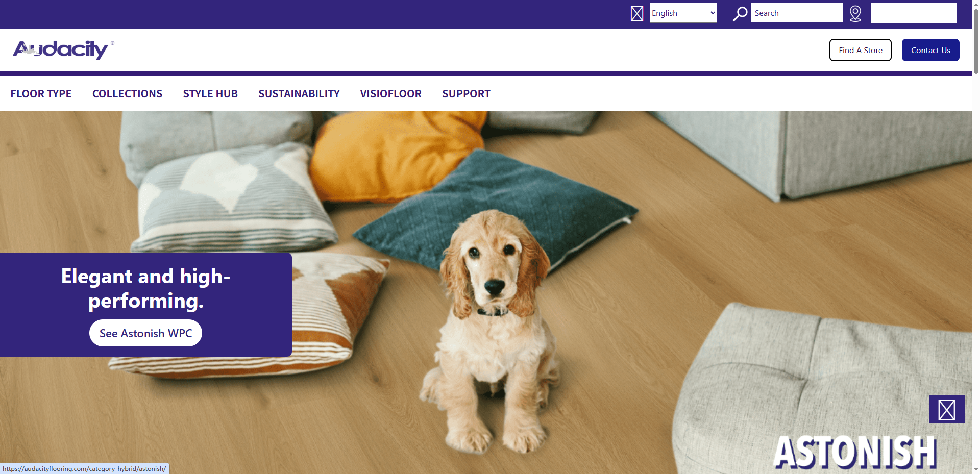Click the magnifying glass search icon
The width and height of the screenshot is (980, 474).
tap(740, 13)
